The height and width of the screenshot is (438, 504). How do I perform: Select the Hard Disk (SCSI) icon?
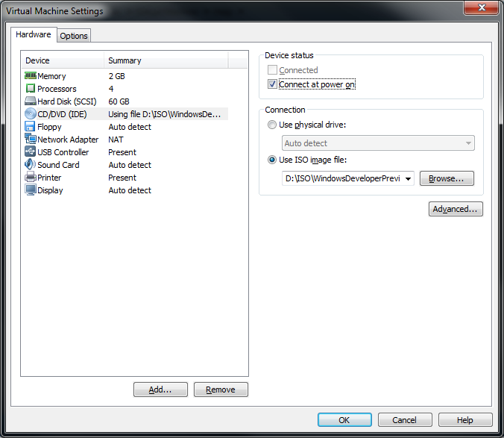coord(31,101)
